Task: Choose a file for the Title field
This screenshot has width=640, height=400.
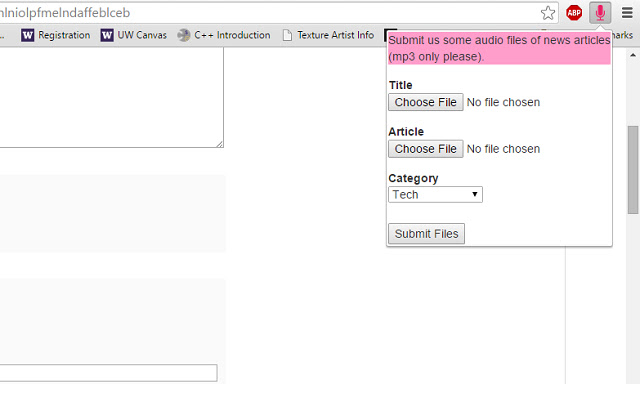Action: (426, 102)
